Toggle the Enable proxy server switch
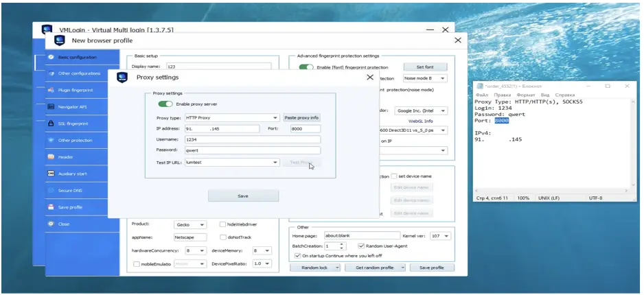644x295 pixels. pos(165,104)
